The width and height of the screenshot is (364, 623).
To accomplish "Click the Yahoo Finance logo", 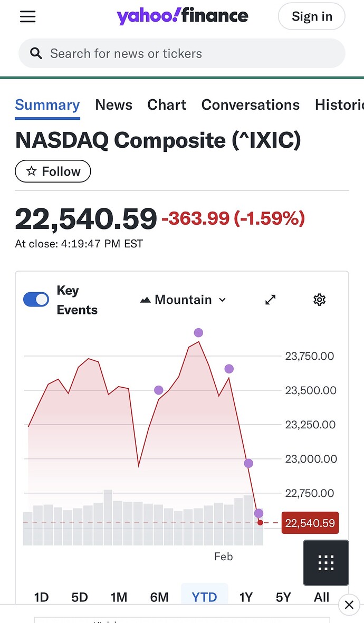I will coord(183,16).
